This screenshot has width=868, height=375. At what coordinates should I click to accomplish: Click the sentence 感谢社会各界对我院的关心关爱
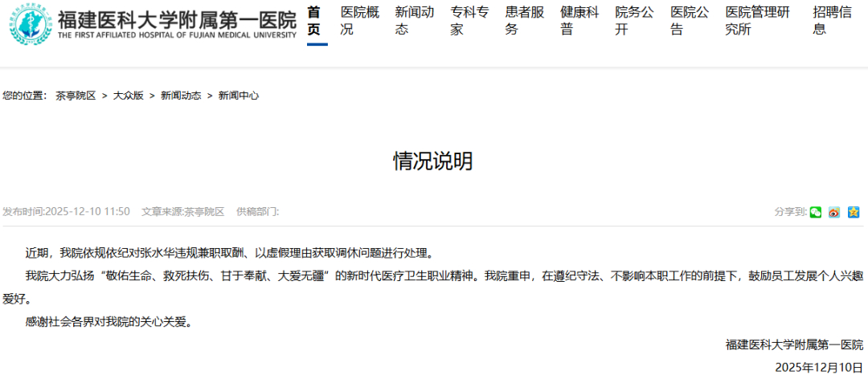(x=111, y=322)
